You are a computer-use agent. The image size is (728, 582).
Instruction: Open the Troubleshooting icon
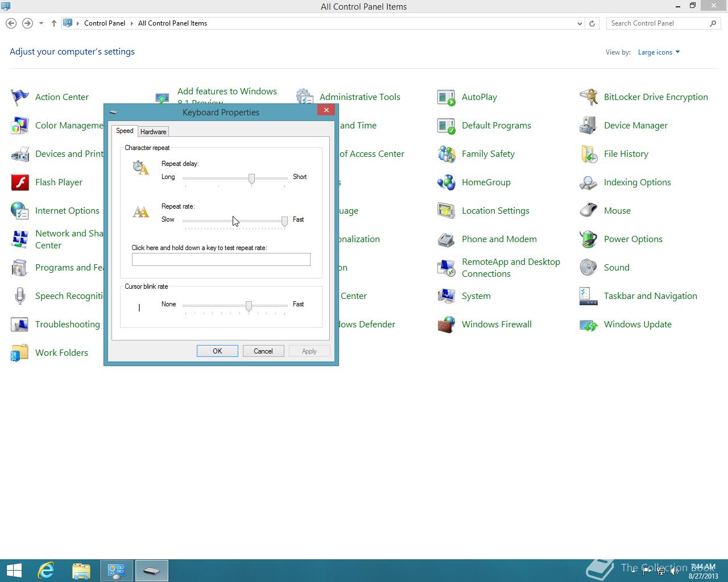pos(20,325)
